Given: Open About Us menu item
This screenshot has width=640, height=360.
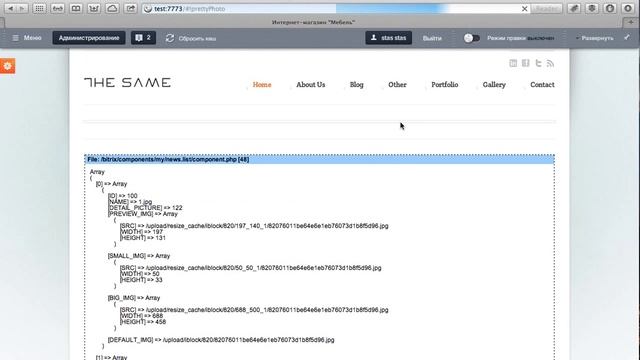Looking at the screenshot, I should (x=311, y=84).
